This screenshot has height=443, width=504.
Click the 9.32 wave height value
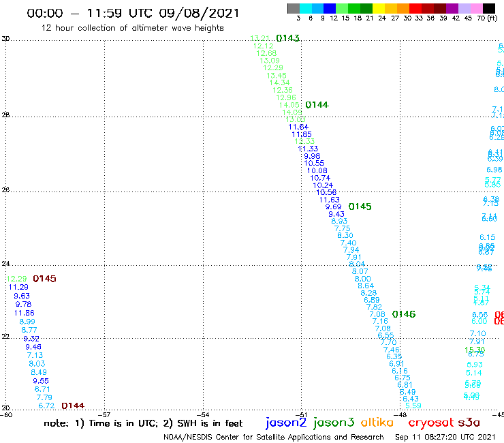click(x=31, y=339)
